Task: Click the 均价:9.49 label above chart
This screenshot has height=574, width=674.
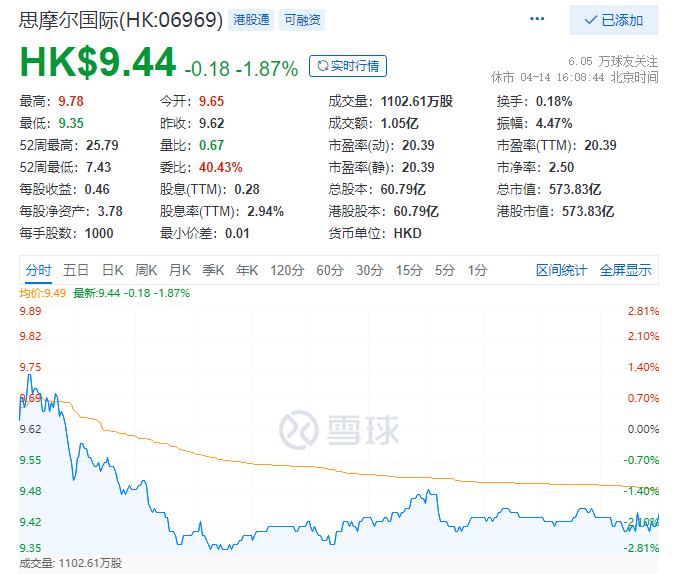Action: coord(43,293)
